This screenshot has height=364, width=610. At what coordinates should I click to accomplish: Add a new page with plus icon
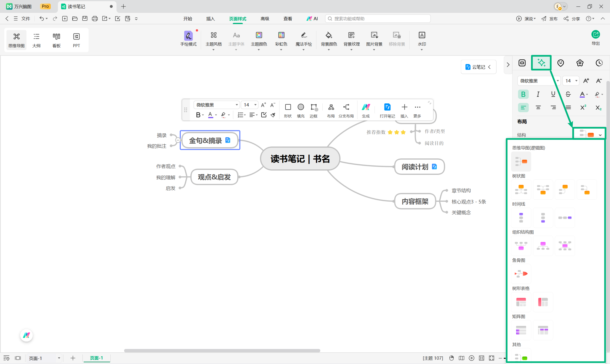point(73,358)
